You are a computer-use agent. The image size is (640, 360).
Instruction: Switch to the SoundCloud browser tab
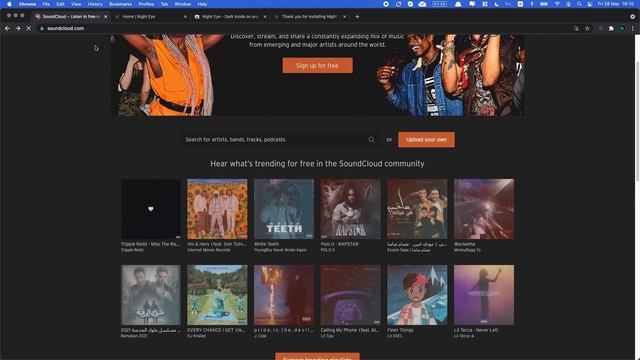[x=71, y=17]
